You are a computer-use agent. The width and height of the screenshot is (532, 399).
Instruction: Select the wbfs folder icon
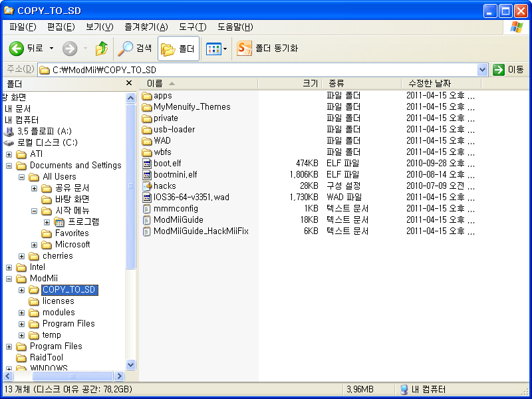tap(146, 152)
